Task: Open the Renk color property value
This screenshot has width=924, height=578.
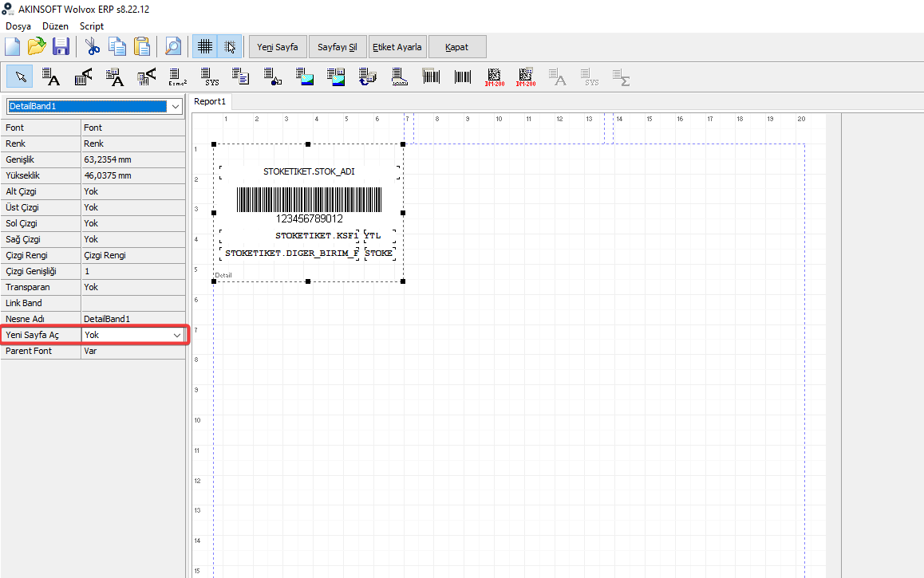Action: 132,144
